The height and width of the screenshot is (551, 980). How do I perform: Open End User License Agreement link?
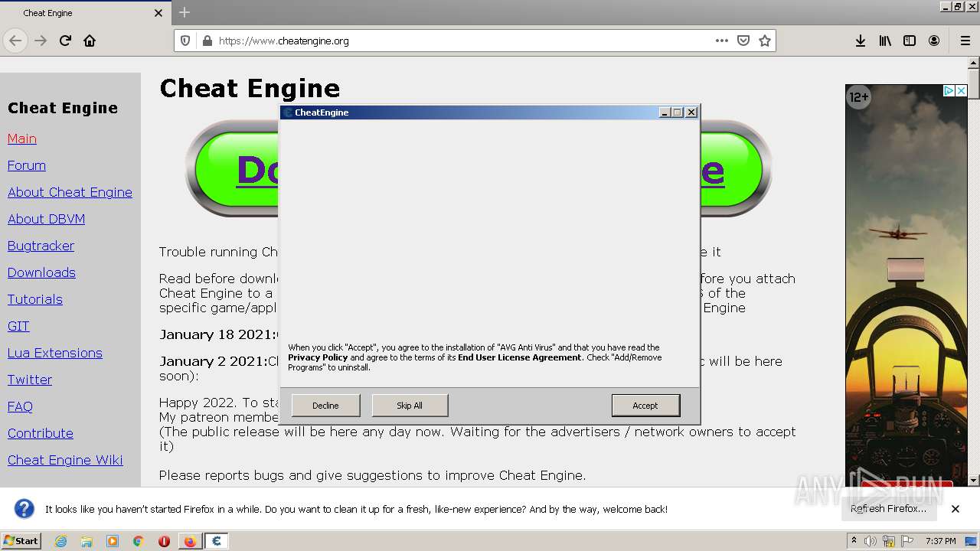(520, 357)
